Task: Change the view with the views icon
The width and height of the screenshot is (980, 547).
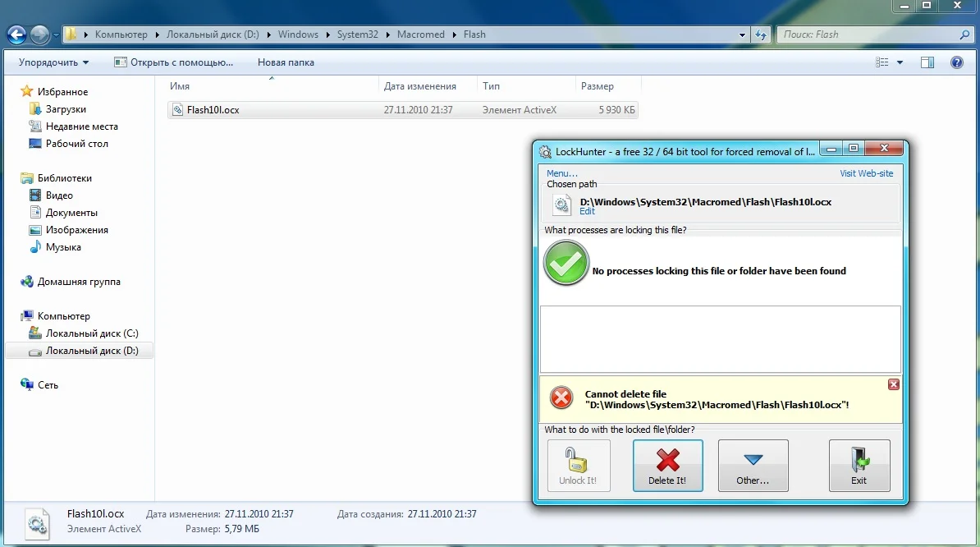Action: click(x=882, y=62)
